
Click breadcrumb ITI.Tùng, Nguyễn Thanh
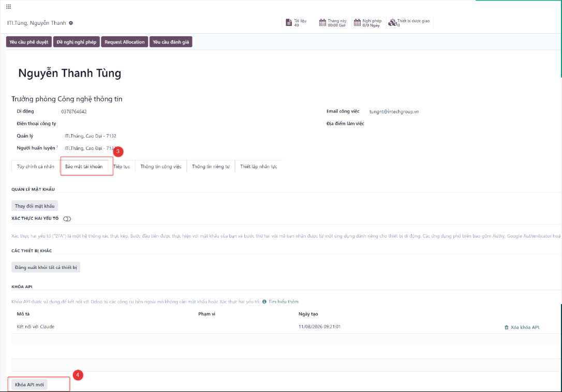[x=37, y=23]
